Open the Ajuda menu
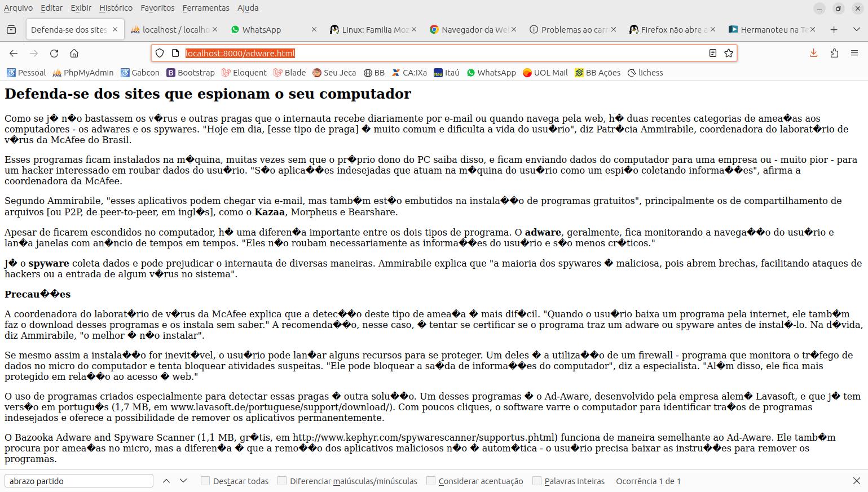This screenshot has width=868, height=492. tap(248, 8)
